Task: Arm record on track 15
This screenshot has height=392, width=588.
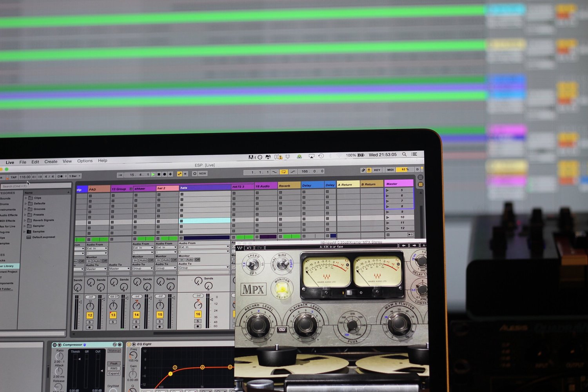Action: click(x=160, y=326)
